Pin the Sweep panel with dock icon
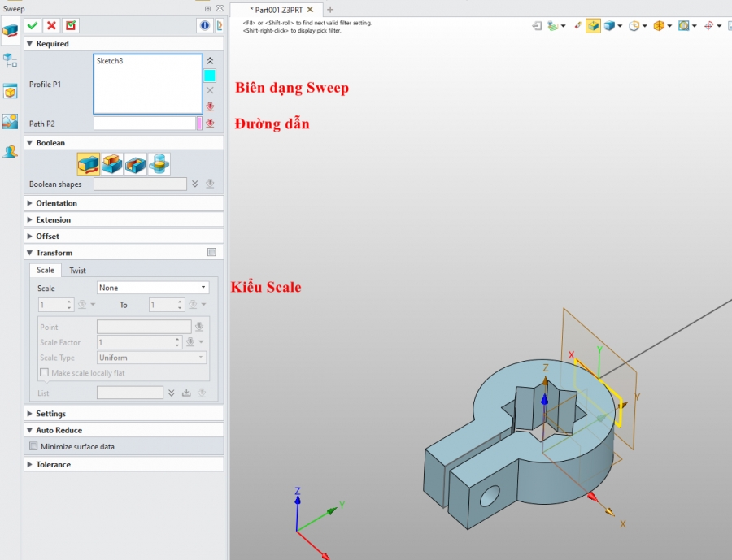The width and height of the screenshot is (732, 560). (x=207, y=8)
